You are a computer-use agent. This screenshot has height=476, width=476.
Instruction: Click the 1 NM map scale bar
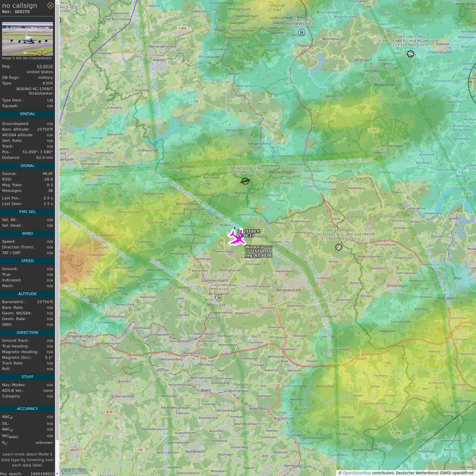(74, 471)
